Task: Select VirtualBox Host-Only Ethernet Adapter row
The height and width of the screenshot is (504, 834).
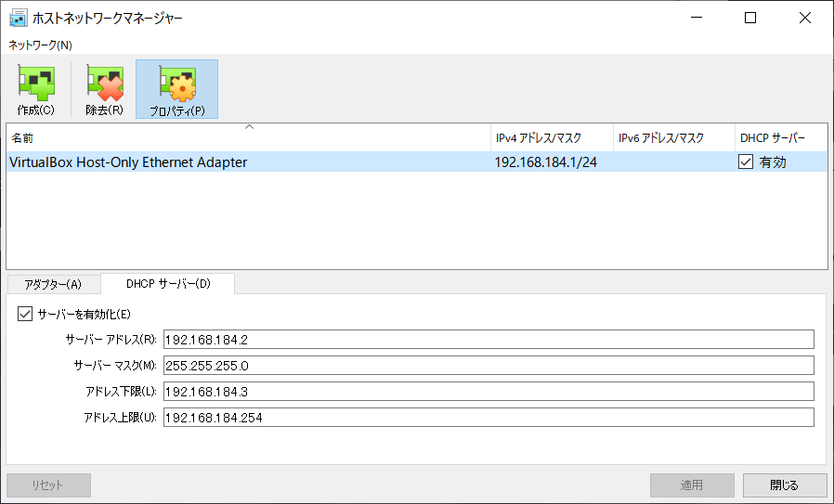Action: pyautogui.click(x=417, y=162)
